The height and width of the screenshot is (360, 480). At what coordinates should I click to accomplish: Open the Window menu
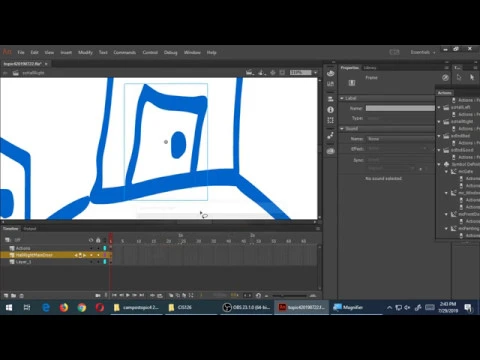pos(192,52)
